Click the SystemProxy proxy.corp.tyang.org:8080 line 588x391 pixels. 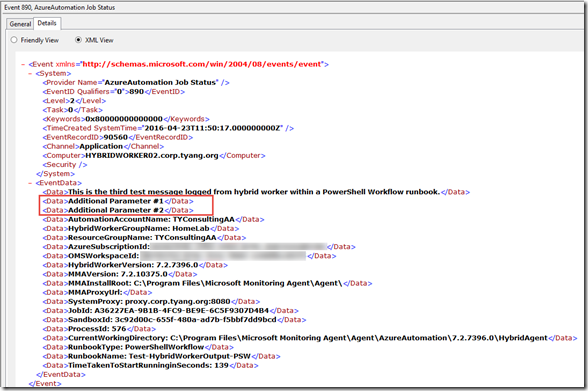pyautogui.click(x=151, y=302)
